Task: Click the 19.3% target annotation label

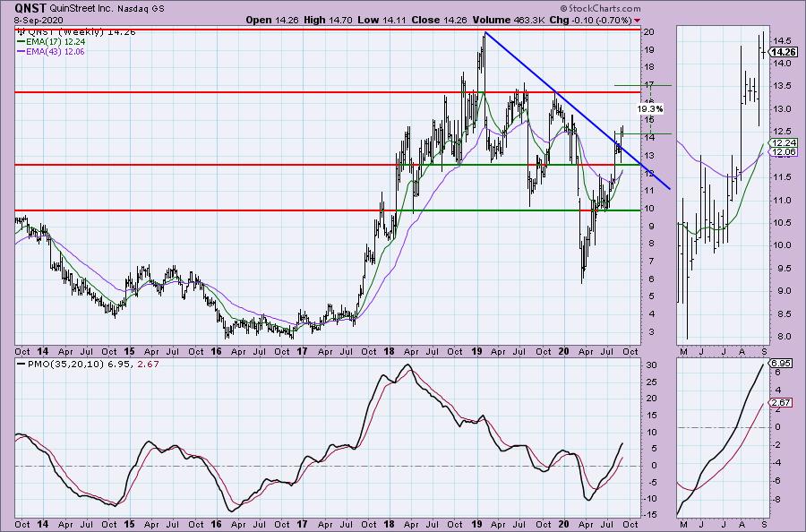Action: [650, 109]
